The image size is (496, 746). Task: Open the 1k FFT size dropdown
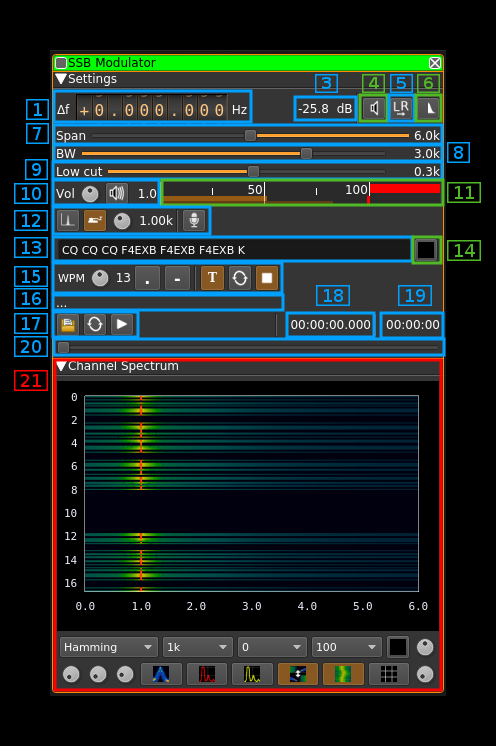(x=197, y=647)
